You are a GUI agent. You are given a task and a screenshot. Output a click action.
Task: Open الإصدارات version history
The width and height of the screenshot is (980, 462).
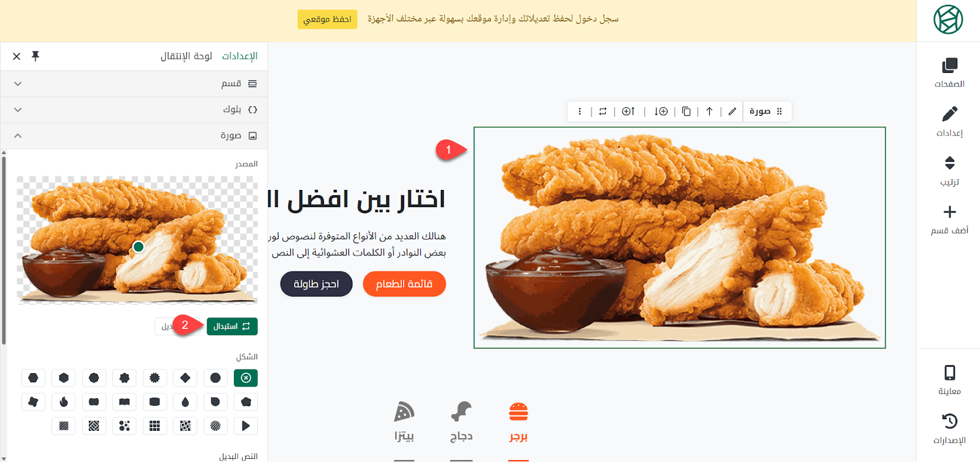tap(949, 428)
